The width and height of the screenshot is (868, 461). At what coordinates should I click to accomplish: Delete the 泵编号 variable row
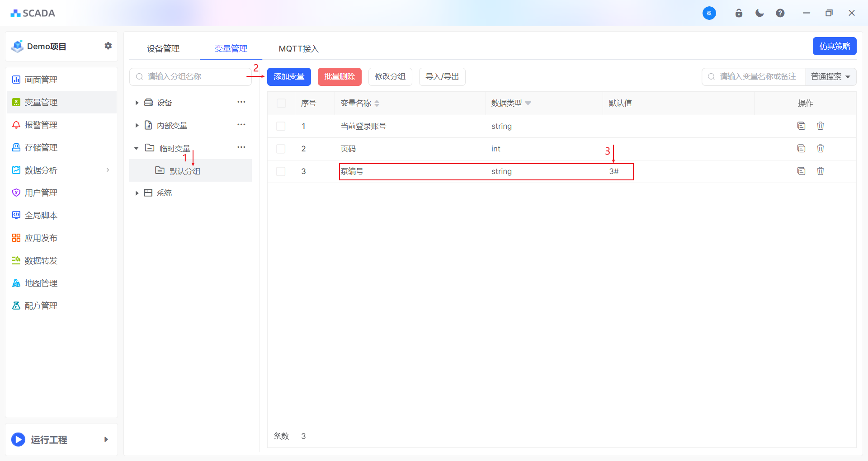point(820,171)
